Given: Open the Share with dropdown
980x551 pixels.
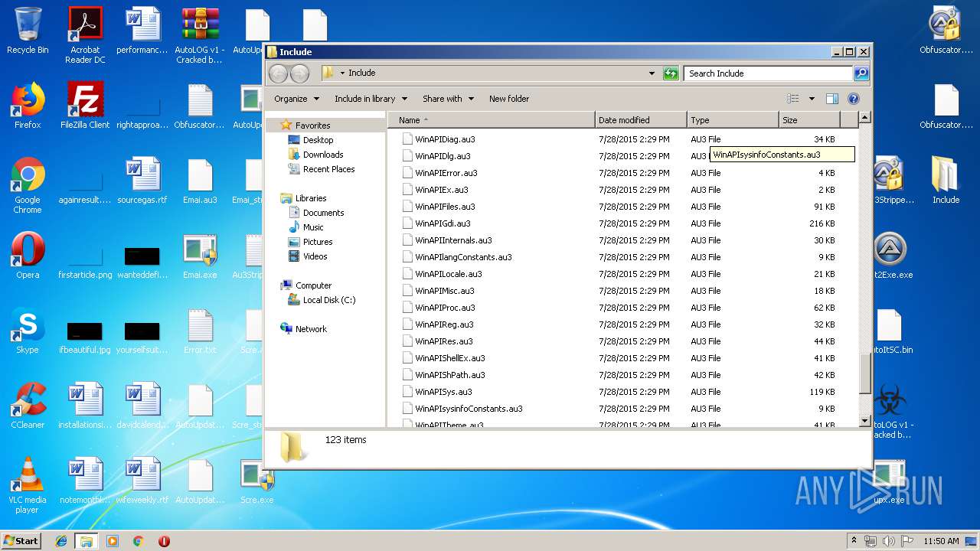Looking at the screenshot, I should (x=448, y=99).
